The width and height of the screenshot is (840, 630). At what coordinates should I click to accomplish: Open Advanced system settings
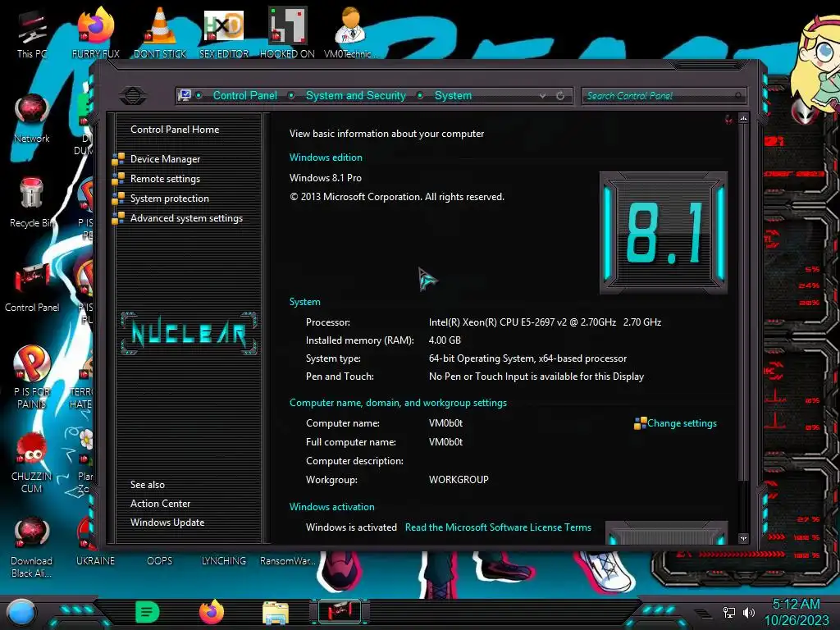186,218
